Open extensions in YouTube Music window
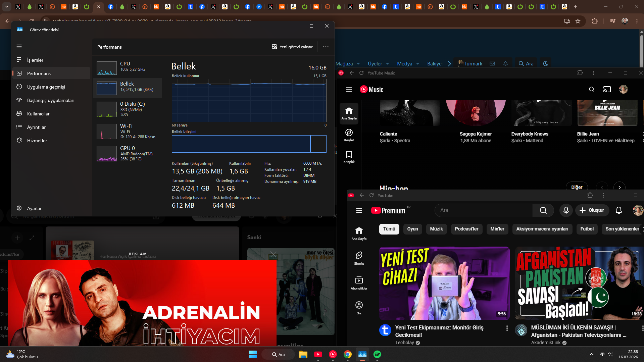This screenshot has width=644, height=362. point(580,73)
